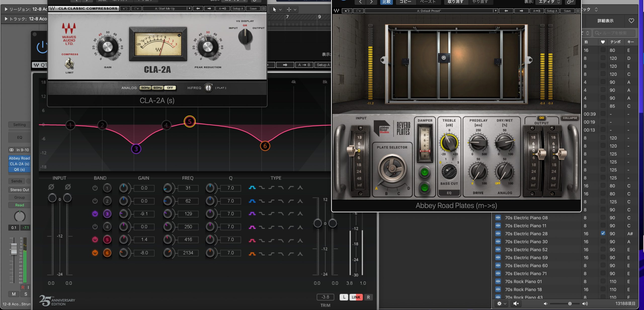Toggle LINK in the Q6 trim section
644x310 pixels.
click(x=356, y=297)
